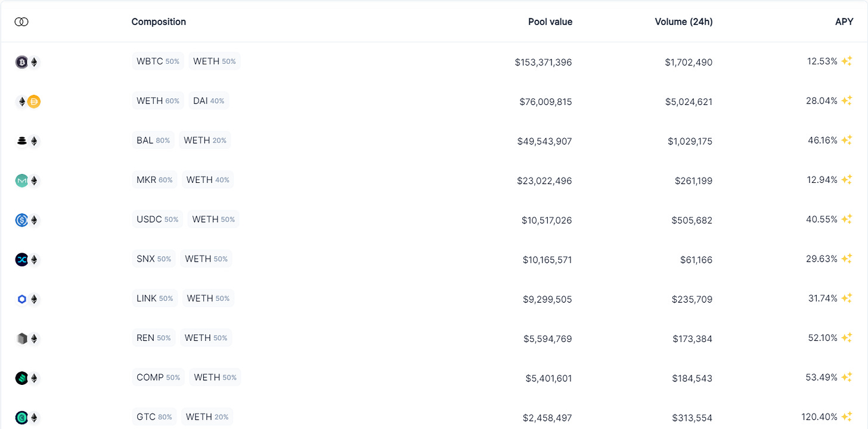Screen dimensions: 868x429
Task: Click pool value $76,009,815
Action: click(x=545, y=102)
